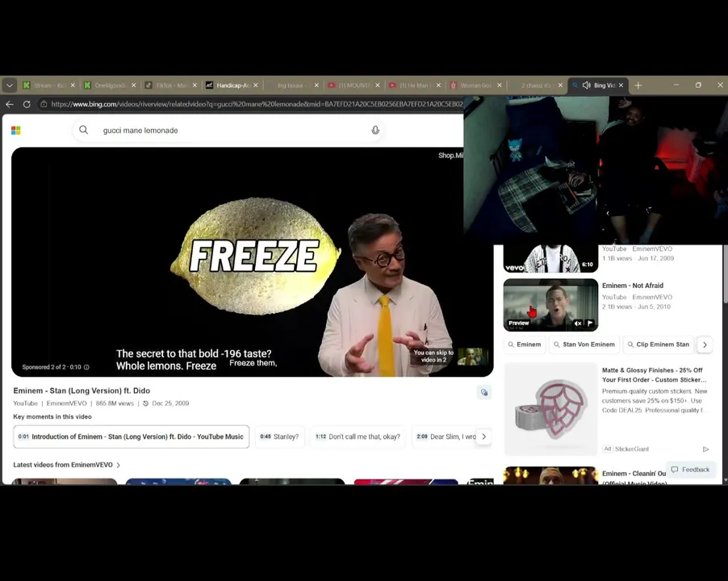728x581 pixels.
Task: Open a new browser tab
Action: pyautogui.click(x=638, y=86)
